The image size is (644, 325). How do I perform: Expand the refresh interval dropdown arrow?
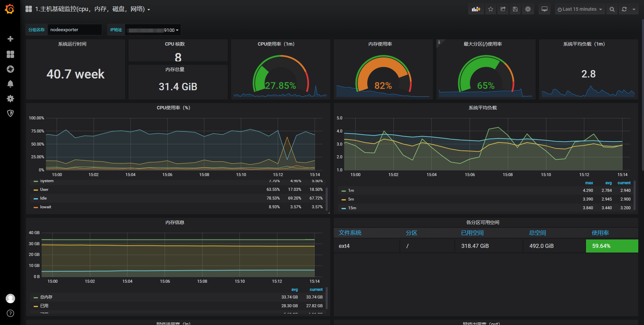tap(634, 9)
